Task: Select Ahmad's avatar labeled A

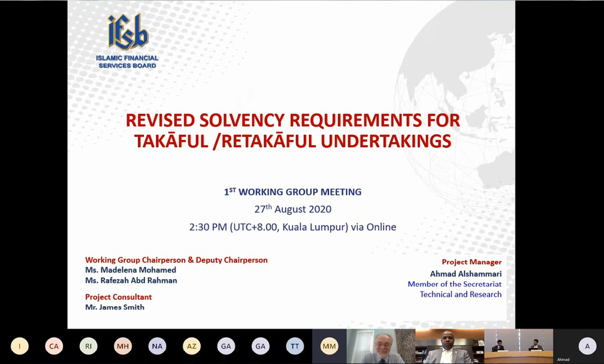Action: [x=587, y=346]
